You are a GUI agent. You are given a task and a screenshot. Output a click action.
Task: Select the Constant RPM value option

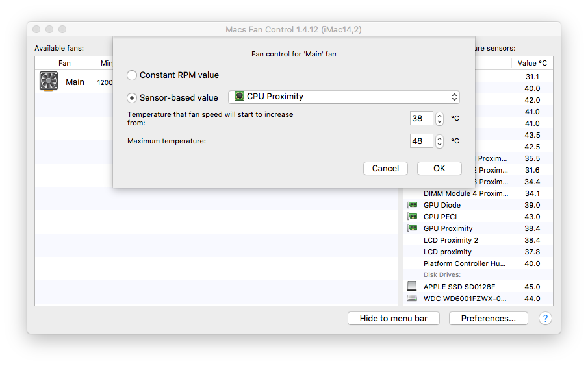pos(132,75)
